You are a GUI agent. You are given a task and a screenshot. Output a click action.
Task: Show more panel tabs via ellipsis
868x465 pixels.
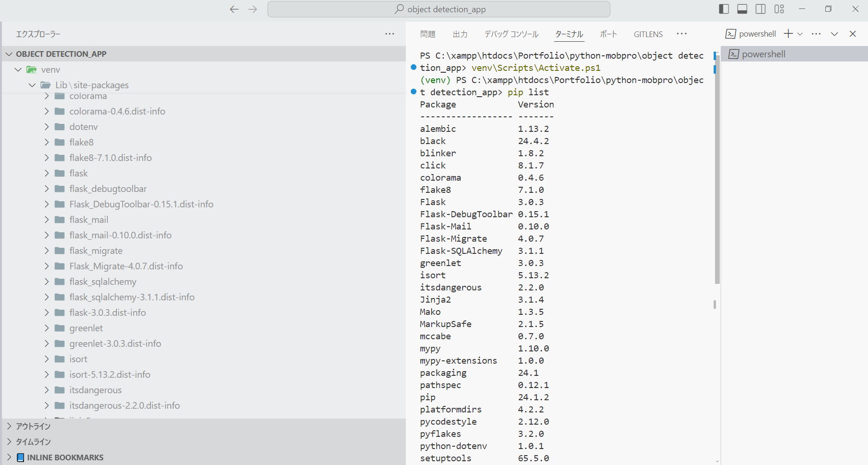(x=682, y=34)
